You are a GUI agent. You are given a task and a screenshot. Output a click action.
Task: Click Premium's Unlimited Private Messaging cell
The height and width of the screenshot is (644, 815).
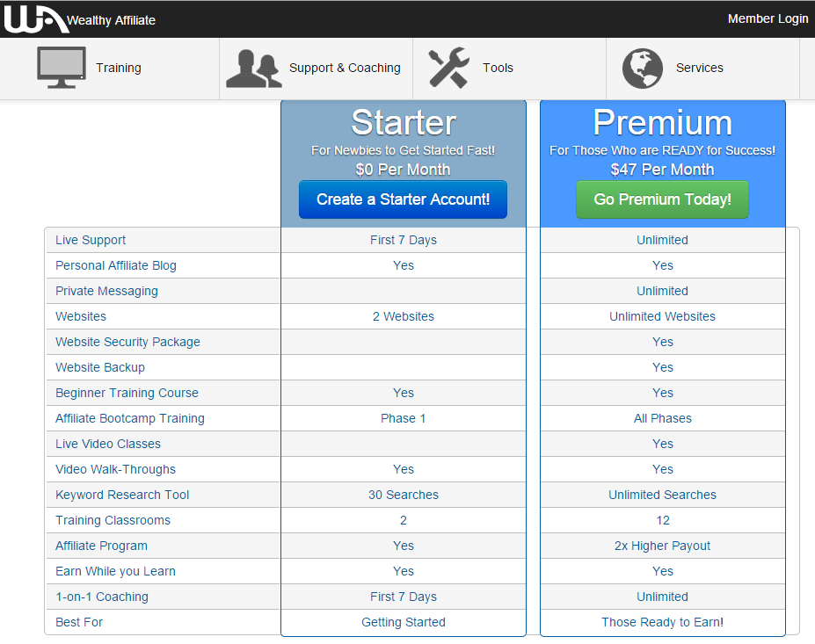(x=662, y=291)
